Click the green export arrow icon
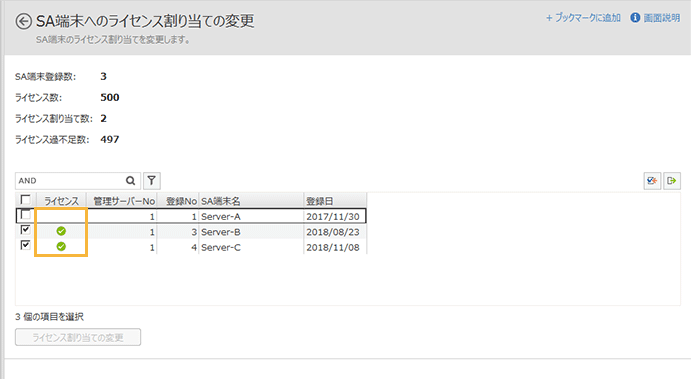This screenshot has width=691, height=379. 672,181
